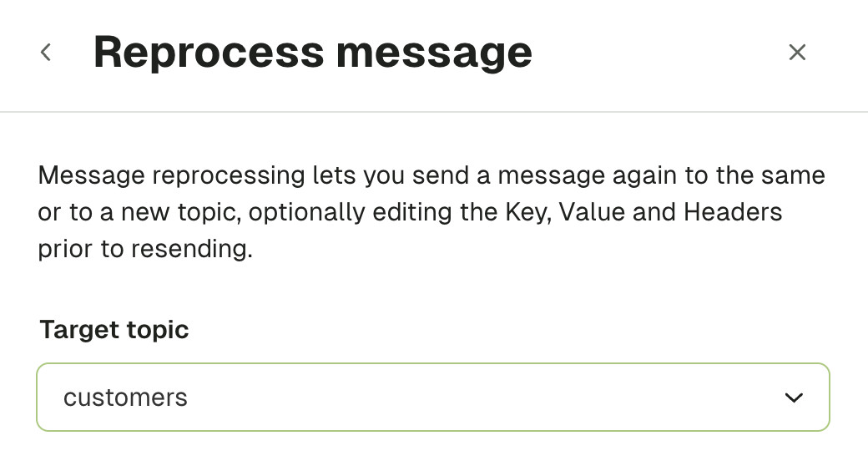Open the Target topic dropdown
The width and height of the screenshot is (868, 461).
tap(433, 398)
